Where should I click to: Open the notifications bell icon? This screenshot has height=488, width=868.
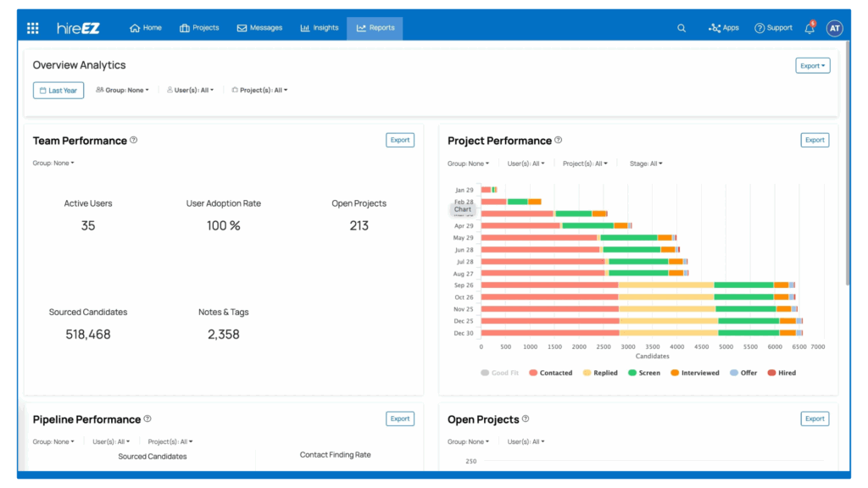[810, 28]
